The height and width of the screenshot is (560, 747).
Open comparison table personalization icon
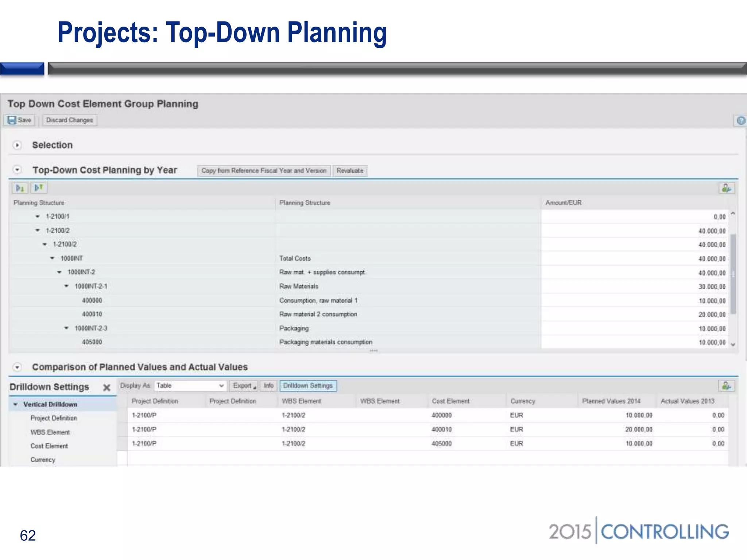coord(726,386)
